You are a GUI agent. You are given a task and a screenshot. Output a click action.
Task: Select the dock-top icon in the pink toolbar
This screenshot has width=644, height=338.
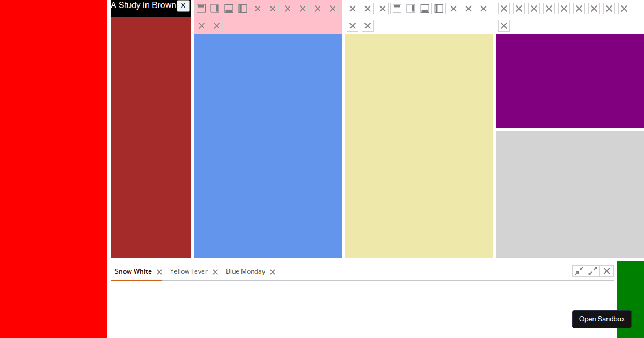click(x=201, y=8)
